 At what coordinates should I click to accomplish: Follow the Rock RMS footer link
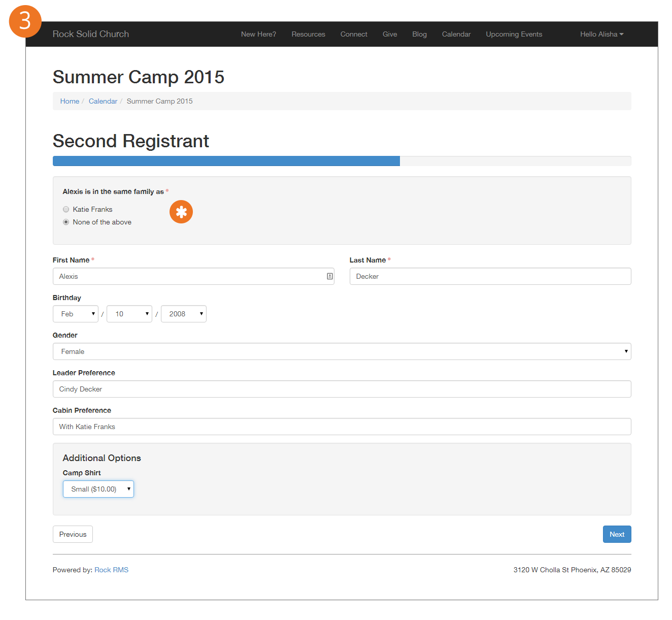[x=111, y=570]
